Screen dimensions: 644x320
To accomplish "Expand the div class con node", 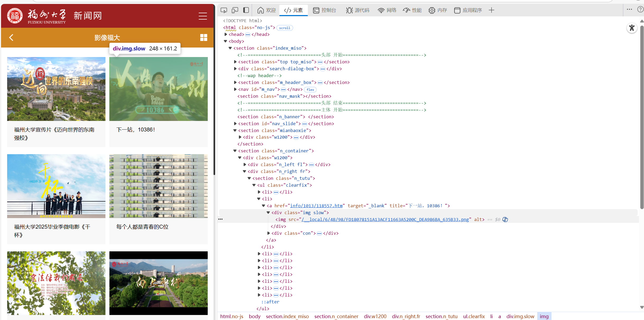I will click(x=268, y=233).
